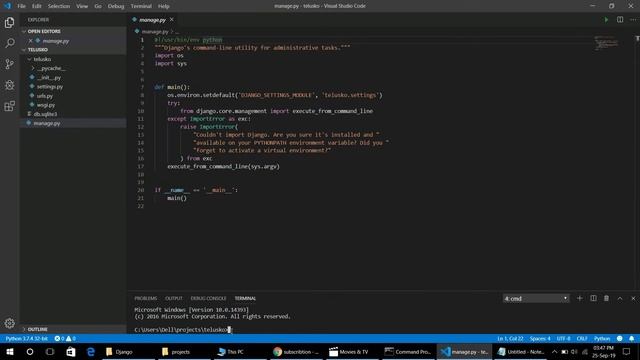Select manage.py tab in editor

pos(153,20)
